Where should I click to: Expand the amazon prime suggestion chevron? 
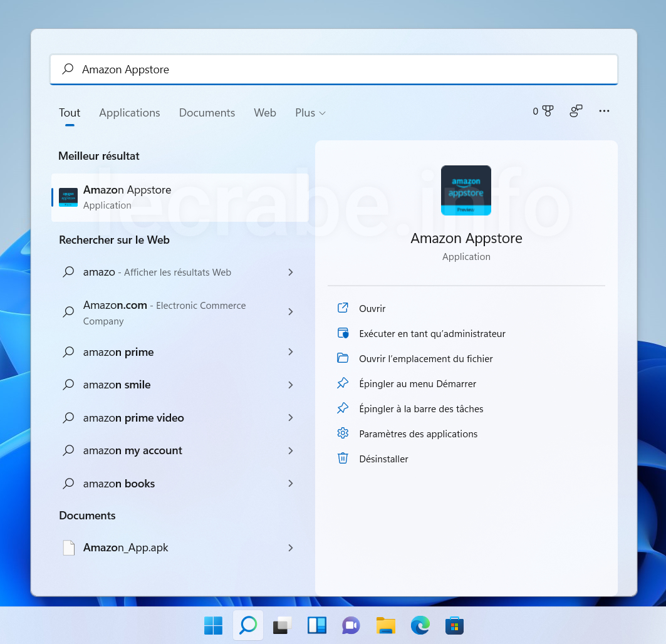pyautogui.click(x=291, y=351)
